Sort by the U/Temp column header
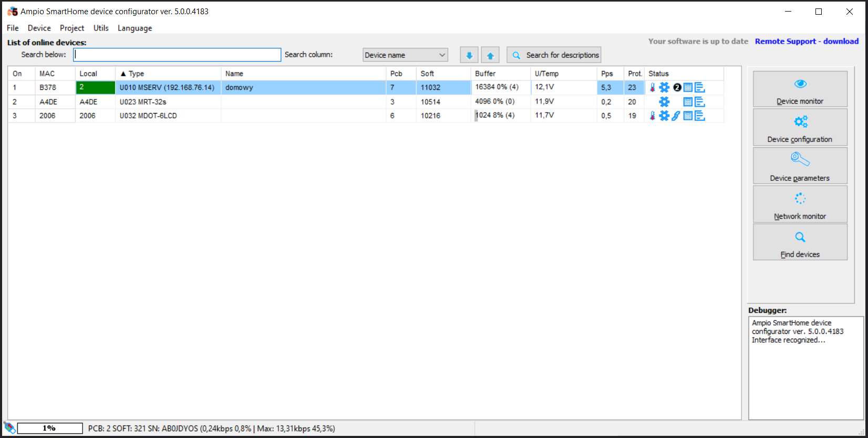The width and height of the screenshot is (868, 438). pos(564,74)
